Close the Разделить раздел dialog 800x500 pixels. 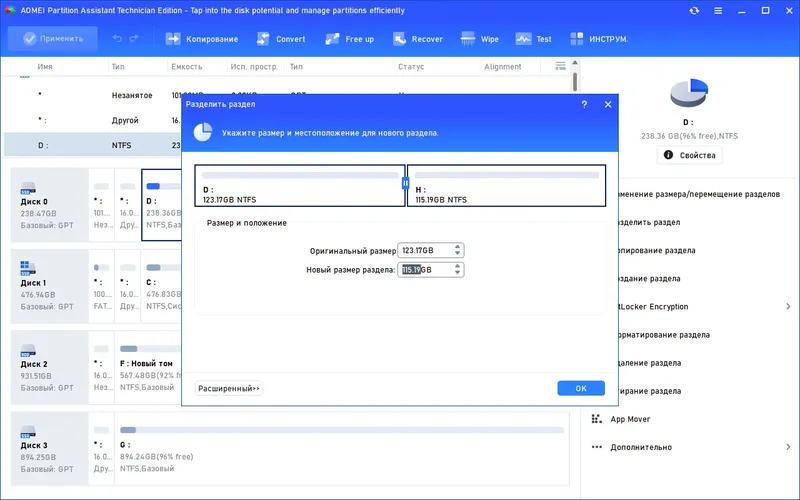point(608,104)
